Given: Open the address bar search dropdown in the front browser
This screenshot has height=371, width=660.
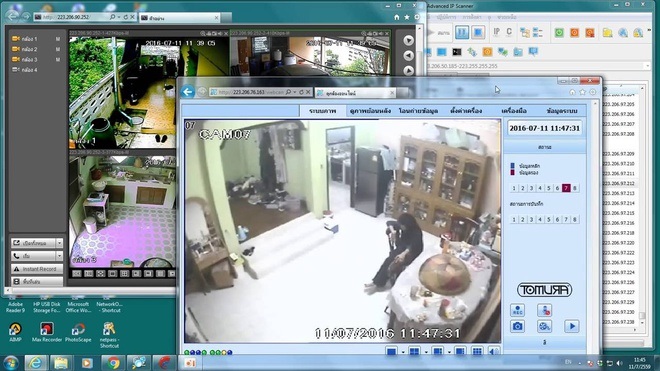Looking at the screenshot, I should [x=295, y=92].
